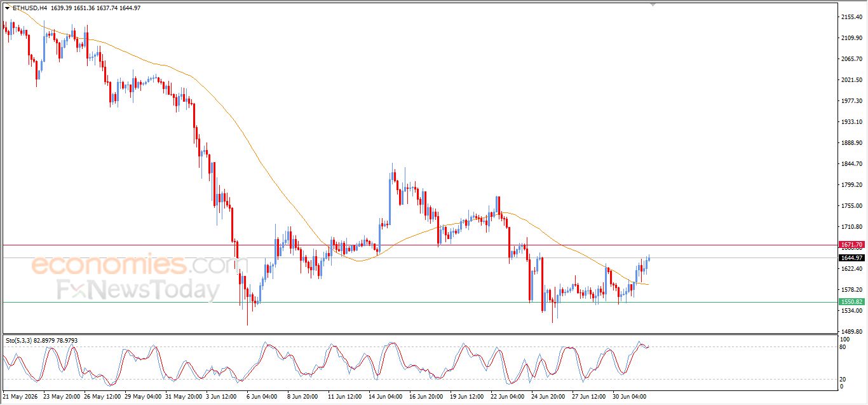Click the red horizontal resistance line
Viewport: 868px width, 405px height.
tap(419, 245)
